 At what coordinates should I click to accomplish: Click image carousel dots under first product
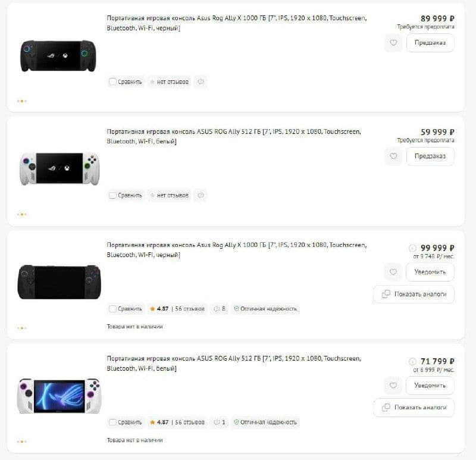tap(22, 101)
